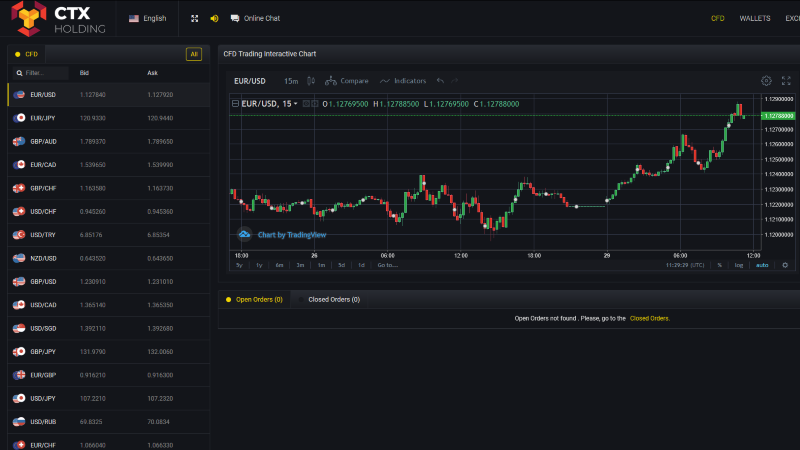This screenshot has height=450, width=800.
Task: Follow the yellow Closed Orders link
Action: click(x=649, y=318)
